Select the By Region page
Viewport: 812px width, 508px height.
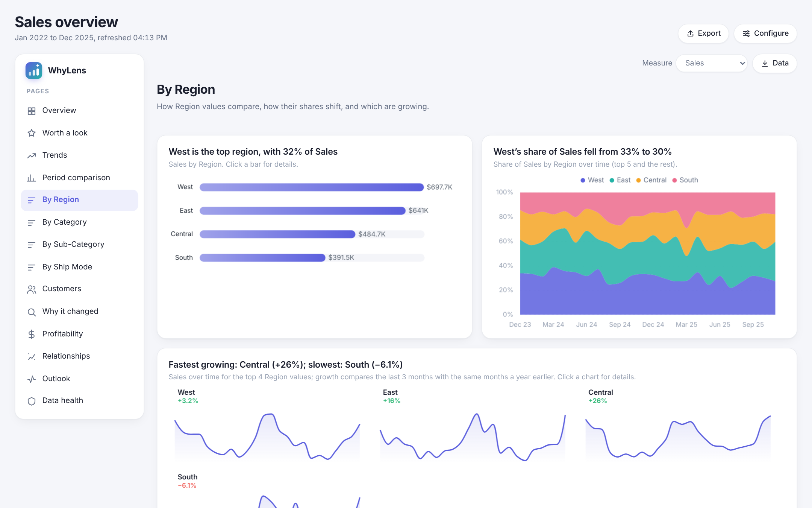(79, 200)
